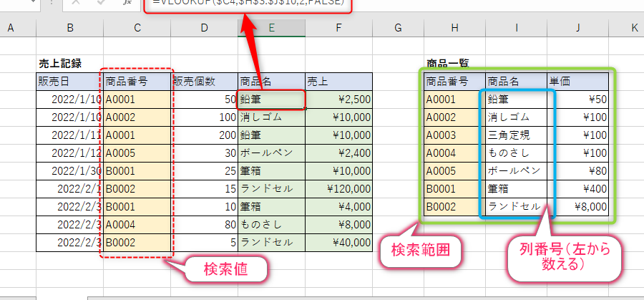
Task: Select the unit price cell ¥50
Action: (x=578, y=100)
